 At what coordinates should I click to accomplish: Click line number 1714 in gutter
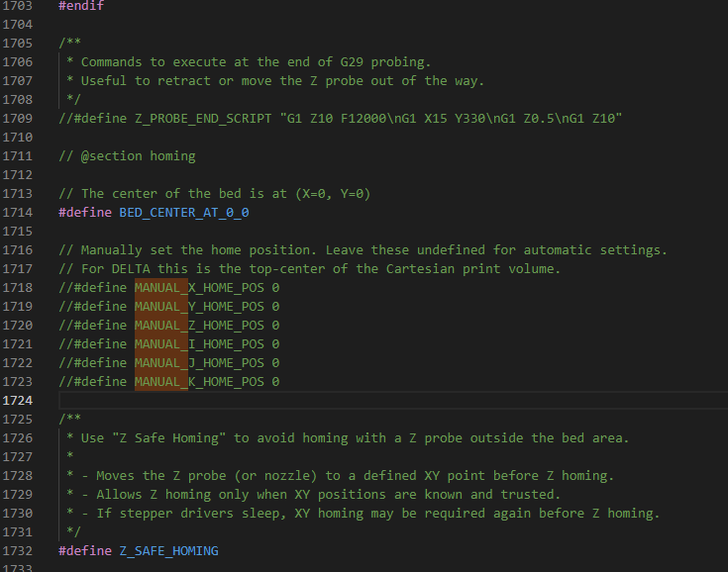click(18, 213)
